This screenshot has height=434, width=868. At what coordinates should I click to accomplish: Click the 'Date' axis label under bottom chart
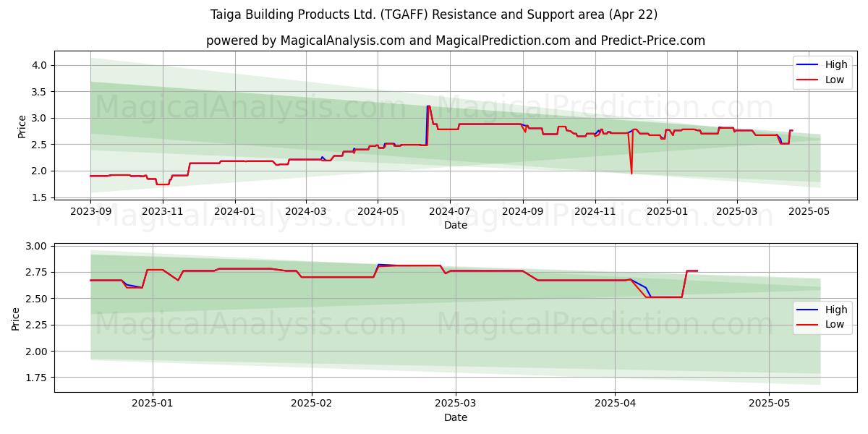pos(456,417)
